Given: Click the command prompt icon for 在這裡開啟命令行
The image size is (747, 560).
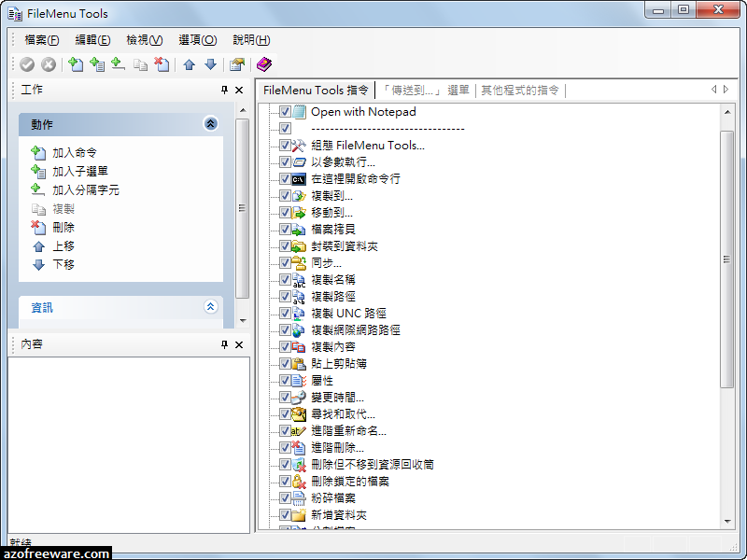Looking at the screenshot, I should [x=299, y=179].
